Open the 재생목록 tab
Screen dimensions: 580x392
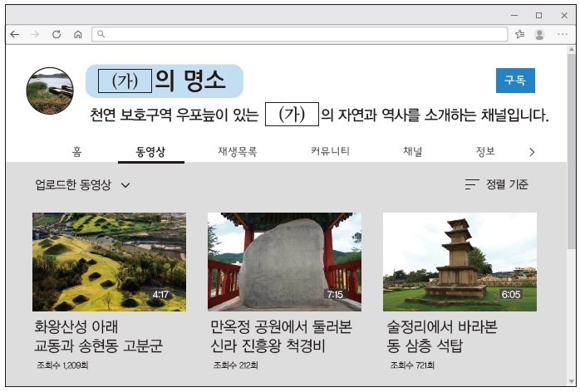(237, 151)
